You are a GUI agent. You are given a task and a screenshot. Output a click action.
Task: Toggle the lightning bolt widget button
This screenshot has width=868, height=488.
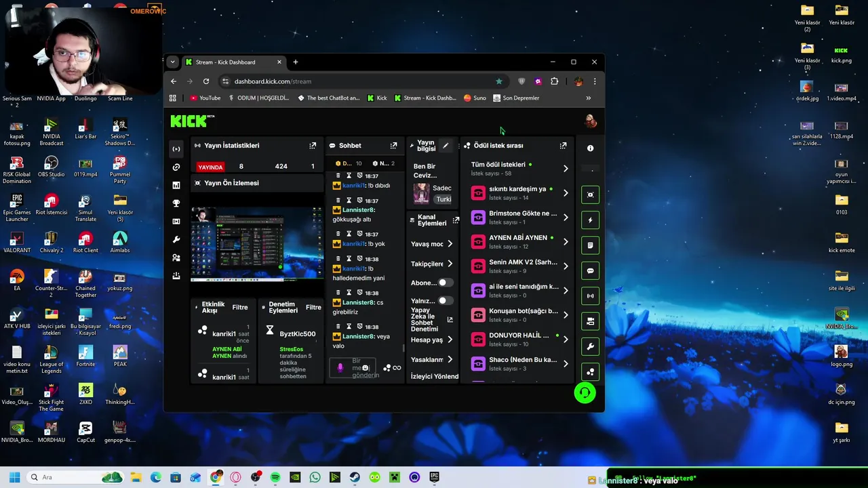pos(590,220)
